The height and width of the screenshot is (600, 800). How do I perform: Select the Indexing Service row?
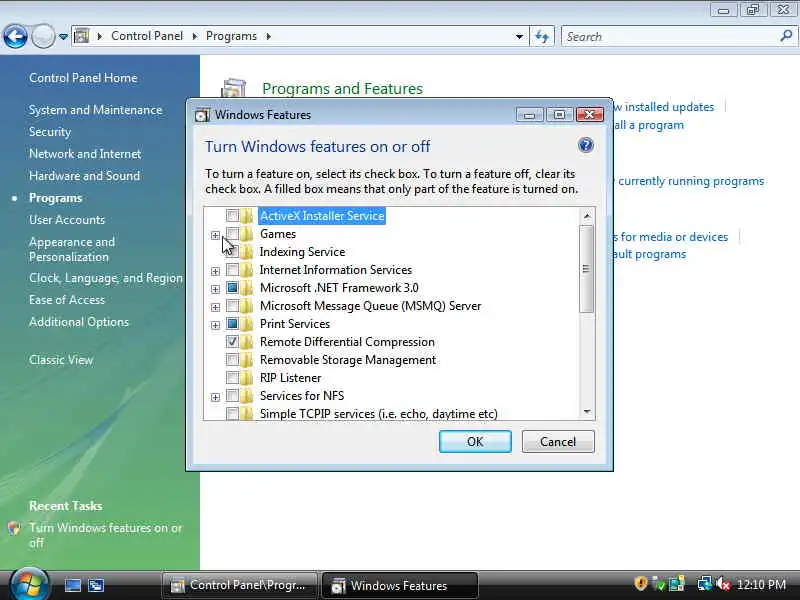click(x=302, y=252)
